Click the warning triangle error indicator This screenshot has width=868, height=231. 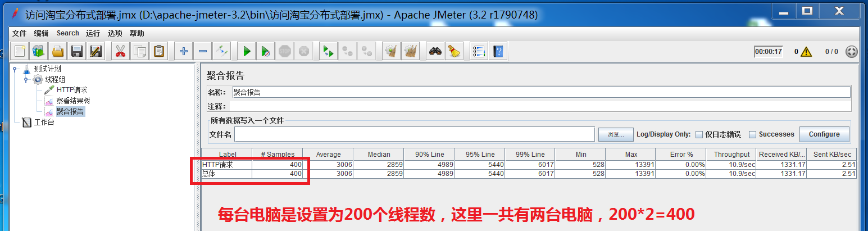807,52
